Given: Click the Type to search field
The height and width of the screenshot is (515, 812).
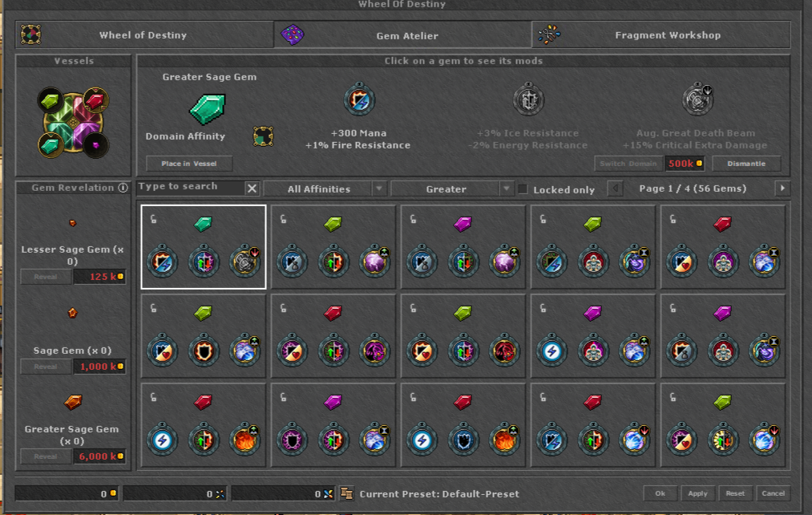Looking at the screenshot, I should coord(191,188).
